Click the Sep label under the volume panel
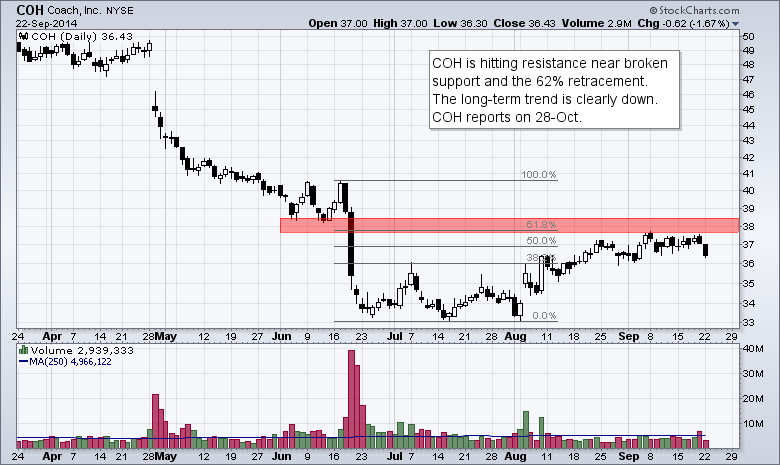The image size is (780, 465). coord(629,456)
